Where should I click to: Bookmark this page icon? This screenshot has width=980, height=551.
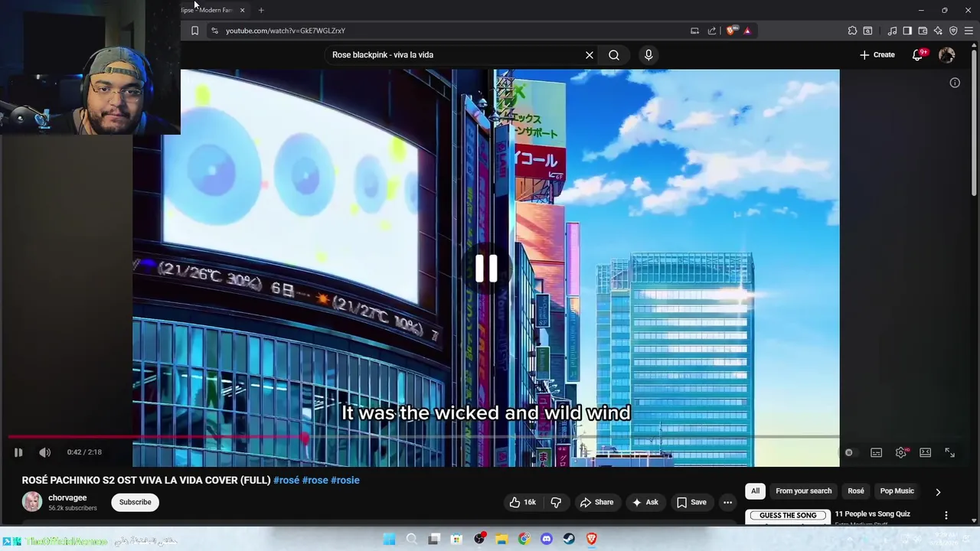[194, 31]
